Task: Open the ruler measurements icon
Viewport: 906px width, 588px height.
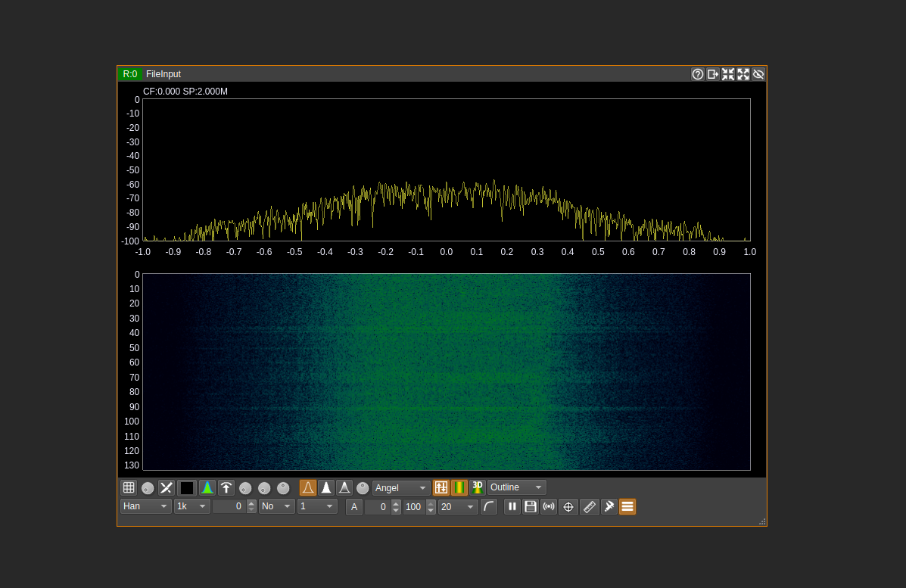Action: pos(590,506)
